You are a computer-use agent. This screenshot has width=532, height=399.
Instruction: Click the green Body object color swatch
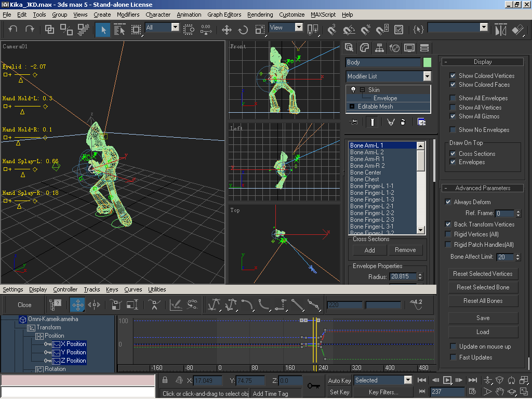427,62
